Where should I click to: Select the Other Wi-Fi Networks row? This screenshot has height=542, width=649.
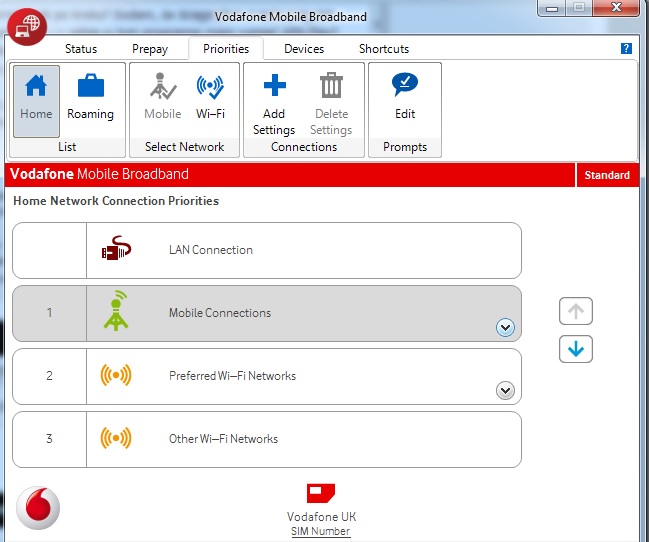click(266, 439)
